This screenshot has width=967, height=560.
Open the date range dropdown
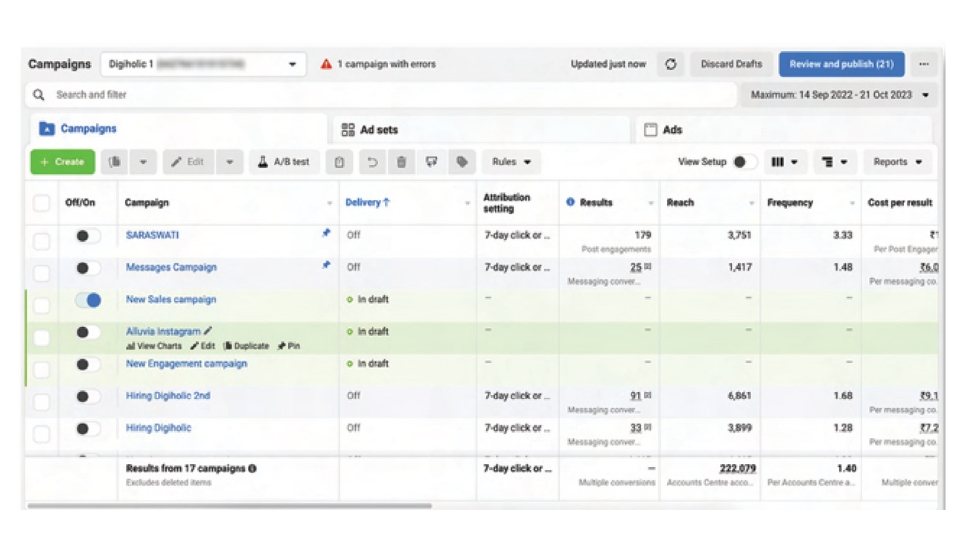pyautogui.click(x=839, y=95)
